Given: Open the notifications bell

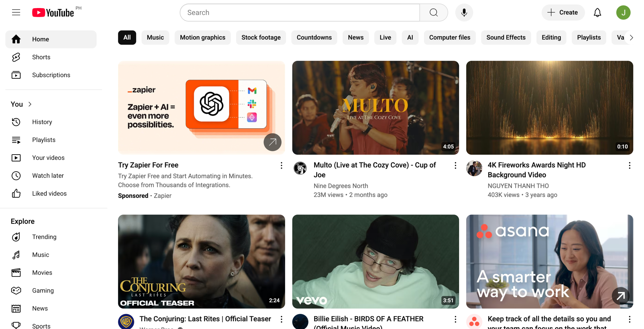Looking at the screenshot, I should (x=597, y=12).
